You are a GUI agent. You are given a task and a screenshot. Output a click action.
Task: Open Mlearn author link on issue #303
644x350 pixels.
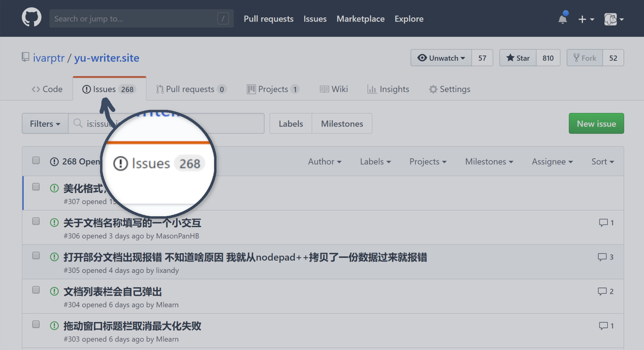tap(167, 339)
